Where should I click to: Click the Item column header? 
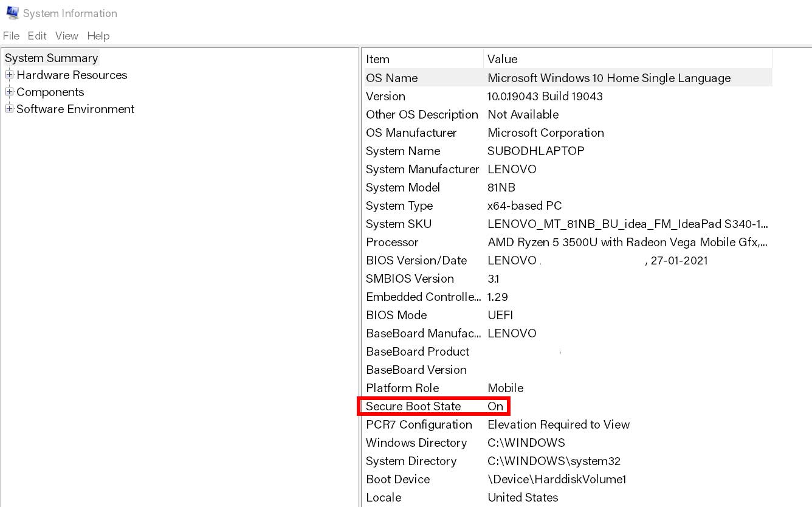coord(423,59)
